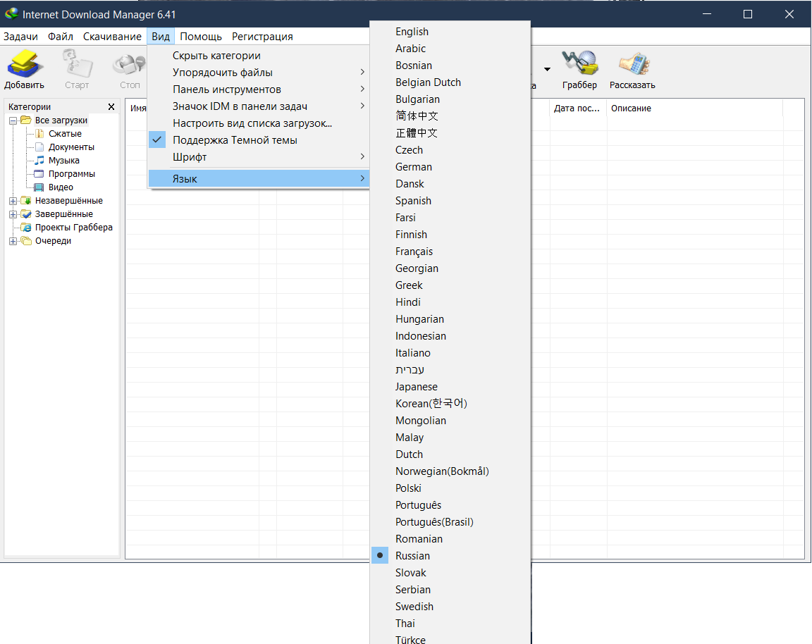Expand the Незавершённые tree node

(x=13, y=201)
